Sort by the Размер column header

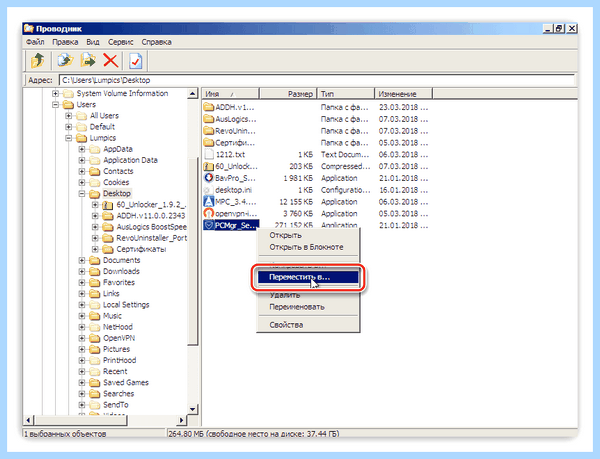click(x=288, y=94)
